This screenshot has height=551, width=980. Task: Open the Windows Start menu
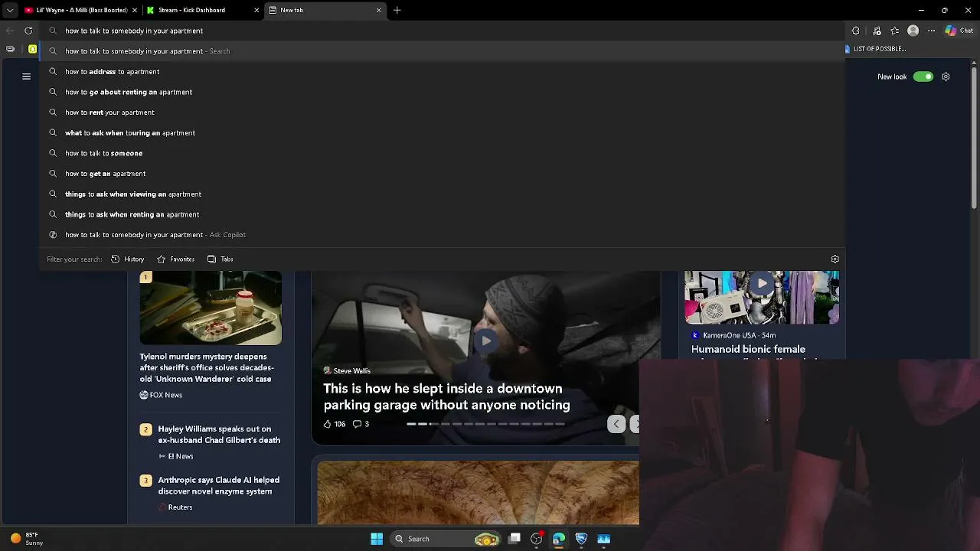(x=377, y=539)
